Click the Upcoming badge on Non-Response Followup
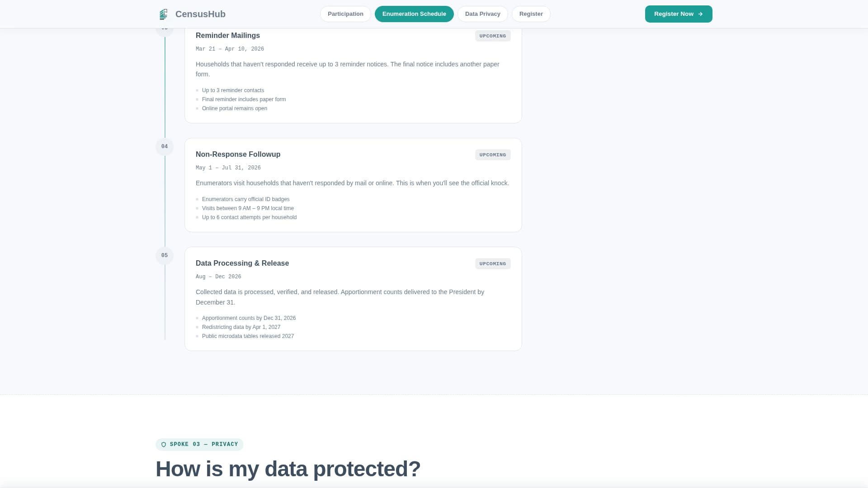The height and width of the screenshot is (488, 868). [x=493, y=155]
